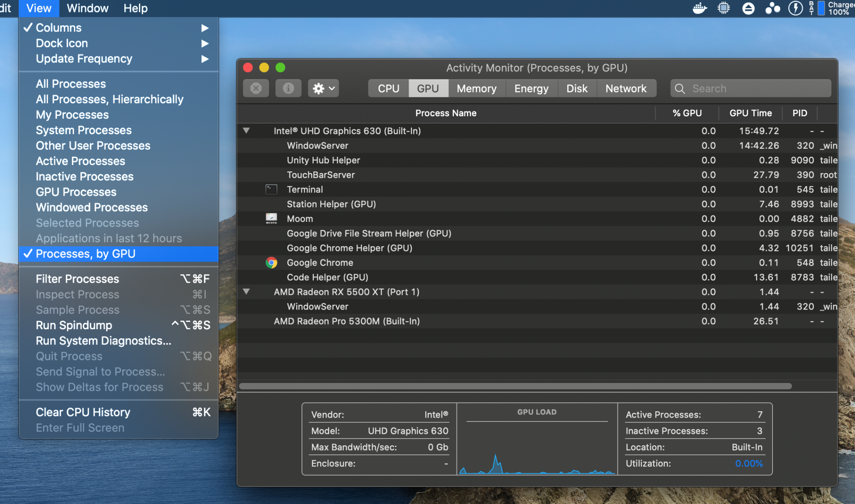The width and height of the screenshot is (855, 504).
Task: Choose Active Processes menu item
Action: coord(118,161)
